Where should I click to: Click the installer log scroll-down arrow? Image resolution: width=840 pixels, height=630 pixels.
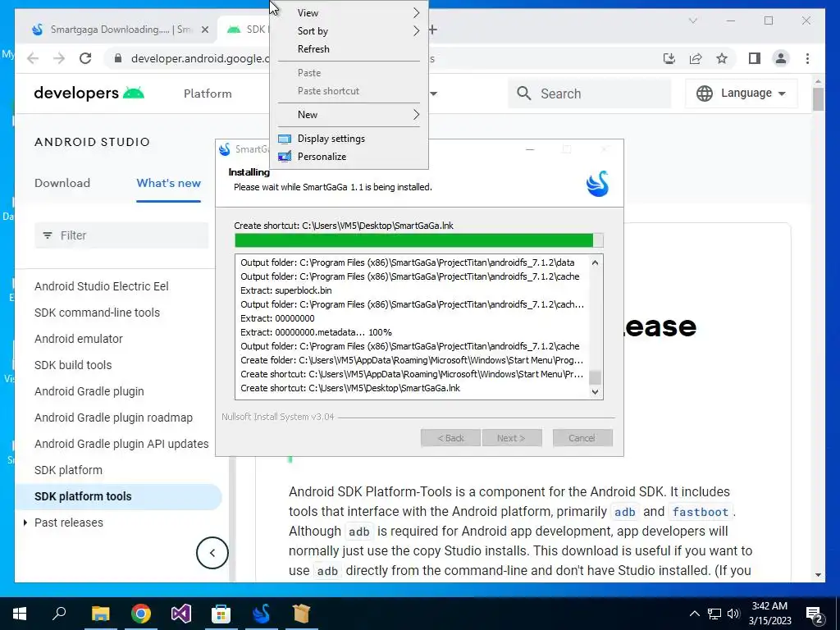(x=595, y=392)
